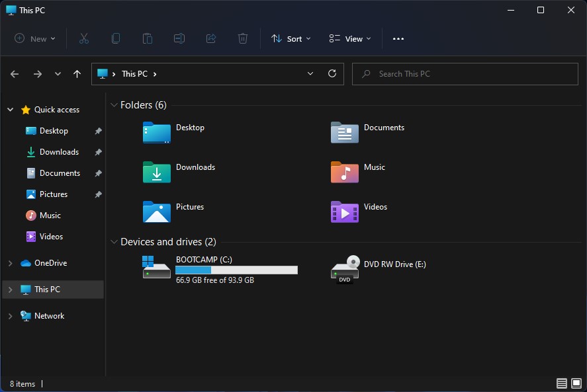Expand the OneDrive tree node
The image size is (587, 392).
(11, 263)
